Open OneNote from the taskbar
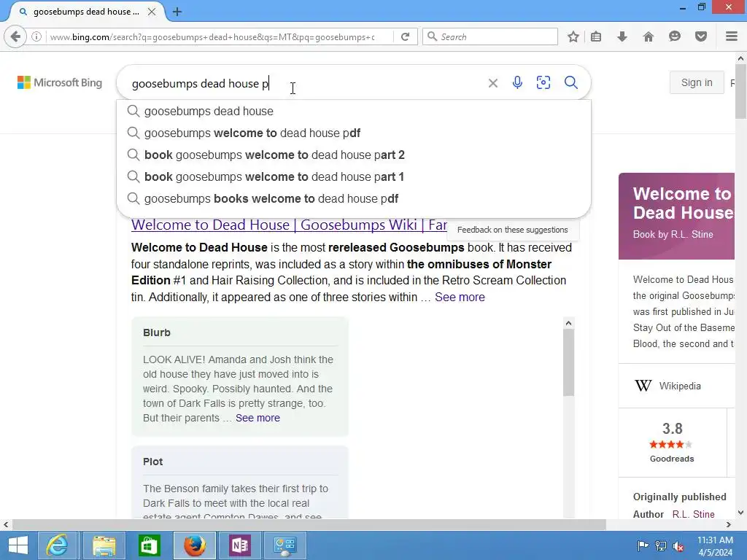The width and height of the screenshot is (747, 560). [239, 545]
